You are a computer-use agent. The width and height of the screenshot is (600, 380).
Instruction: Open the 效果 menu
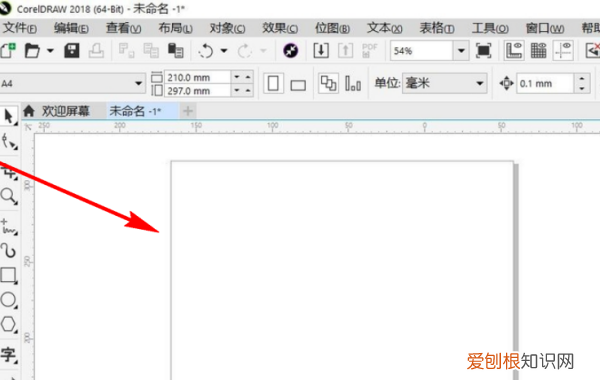pos(280,28)
